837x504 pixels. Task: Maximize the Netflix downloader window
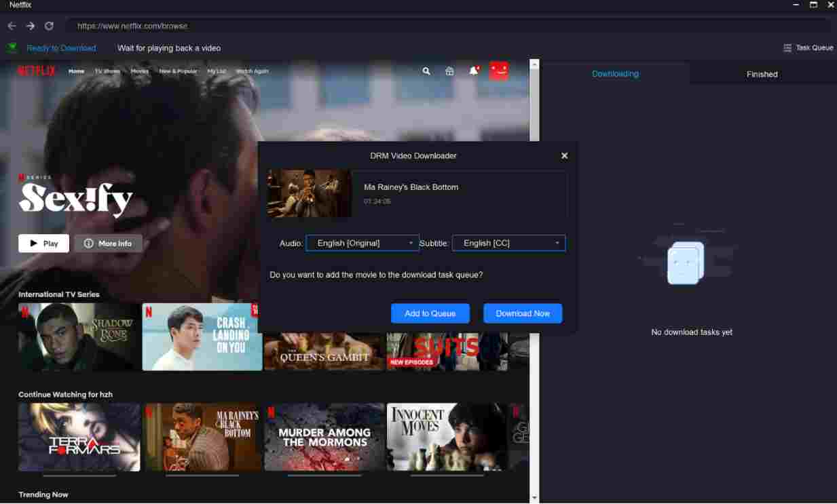point(813,5)
